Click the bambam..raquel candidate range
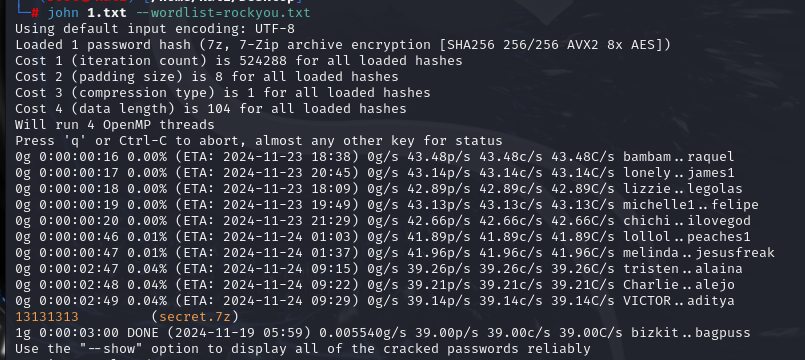 point(678,157)
